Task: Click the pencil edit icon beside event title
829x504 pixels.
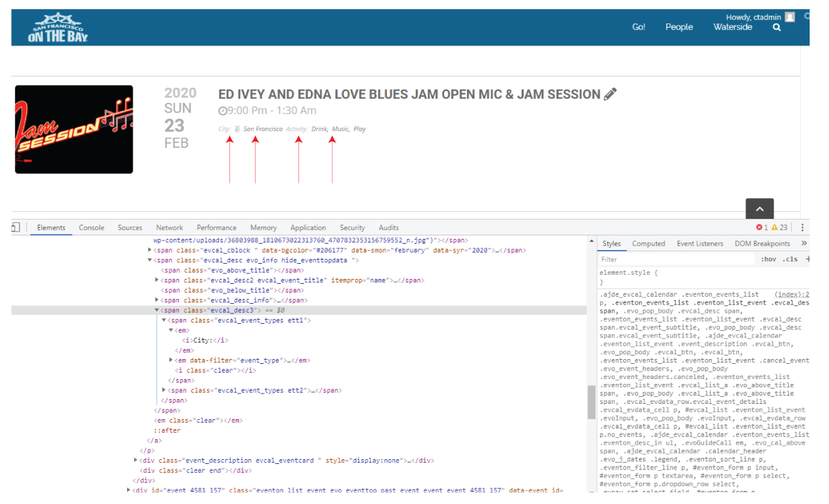Action: (x=610, y=95)
